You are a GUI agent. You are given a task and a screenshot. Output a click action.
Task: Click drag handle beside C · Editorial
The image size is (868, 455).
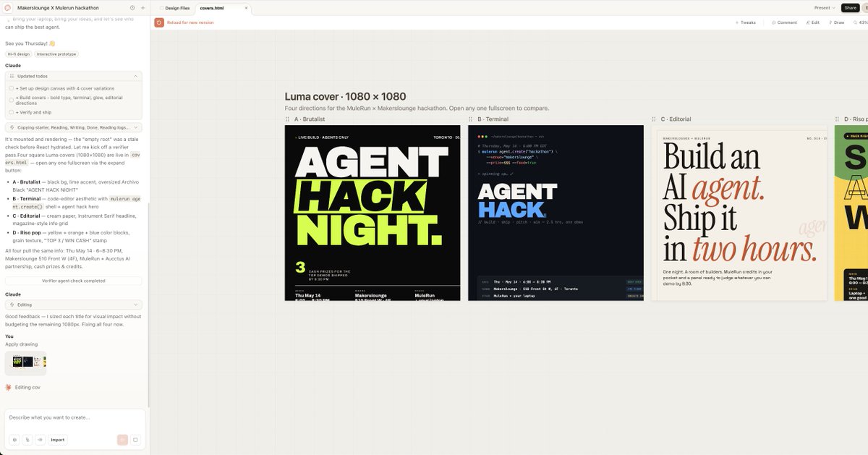[655, 119]
